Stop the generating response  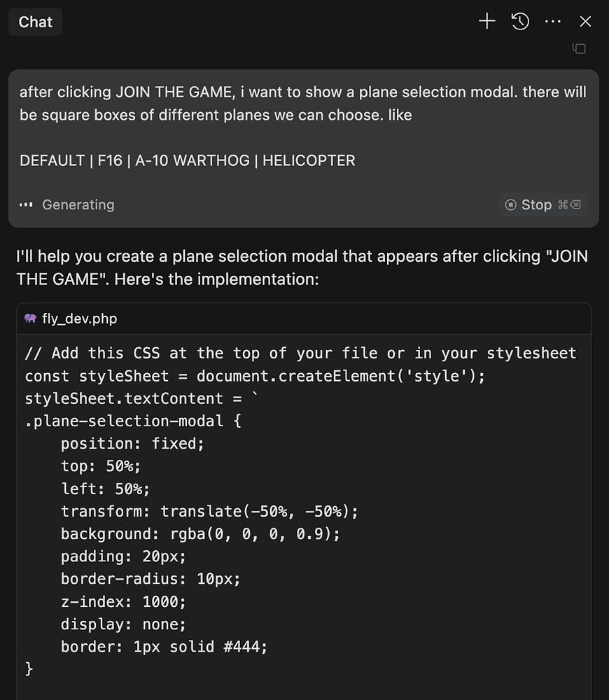[x=543, y=204]
